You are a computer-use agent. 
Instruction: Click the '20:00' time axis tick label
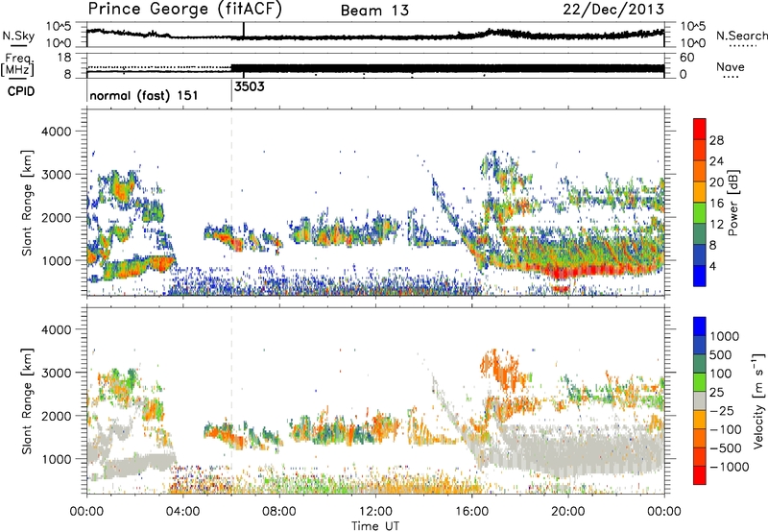(x=567, y=512)
